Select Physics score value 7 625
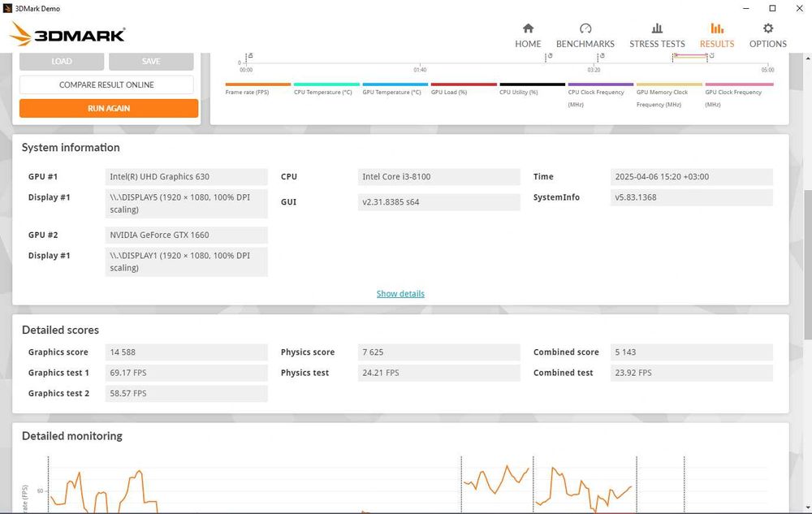The width and height of the screenshot is (812, 514). [438, 352]
